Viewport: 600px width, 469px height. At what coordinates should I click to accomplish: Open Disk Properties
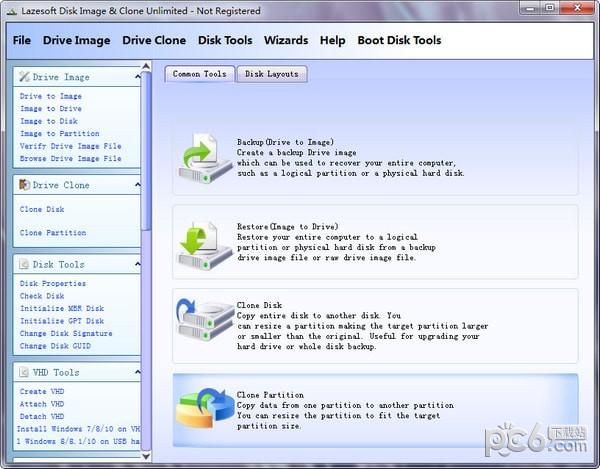53,283
